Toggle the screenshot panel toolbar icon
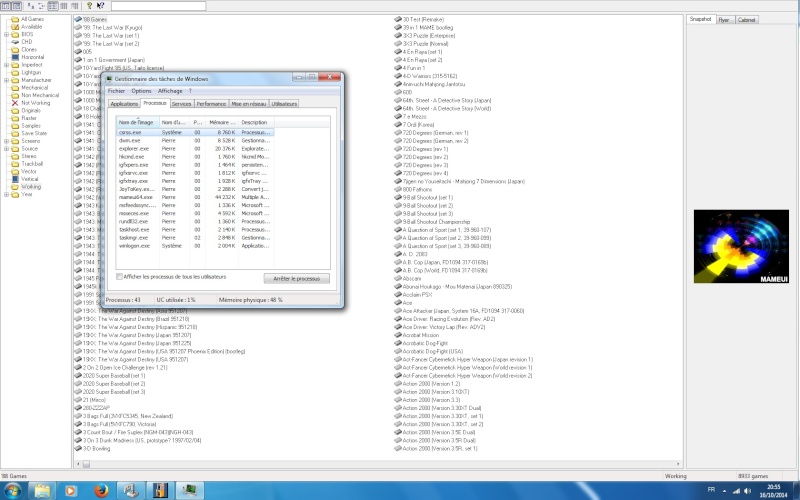This screenshot has width=800, height=500. (x=16, y=6)
